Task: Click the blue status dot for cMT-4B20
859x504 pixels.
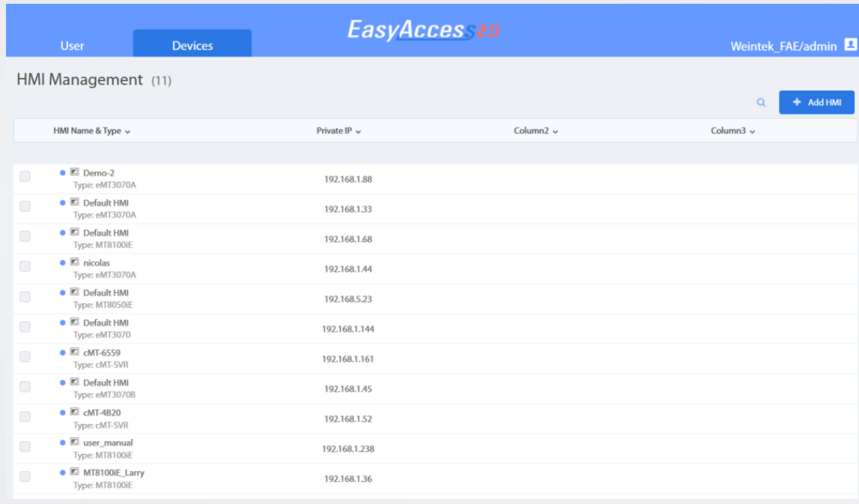Action: point(62,413)
